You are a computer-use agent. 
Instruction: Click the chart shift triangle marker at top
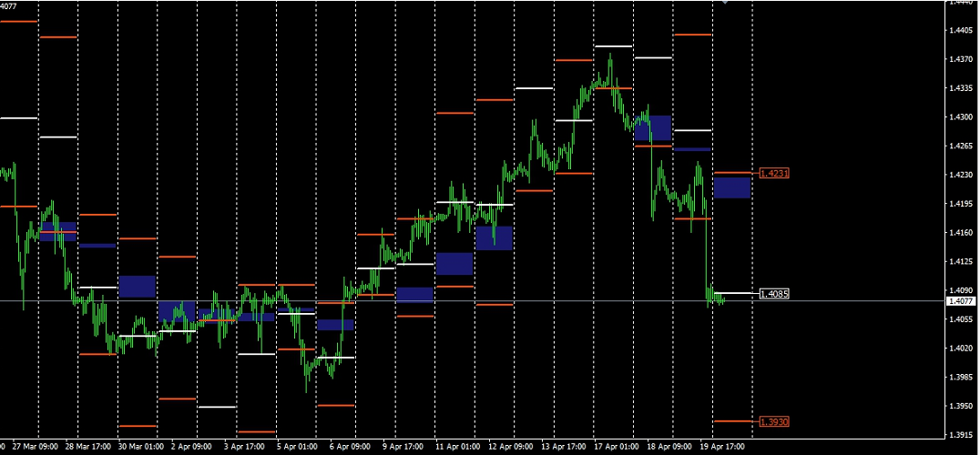click(x=725, y=3)
